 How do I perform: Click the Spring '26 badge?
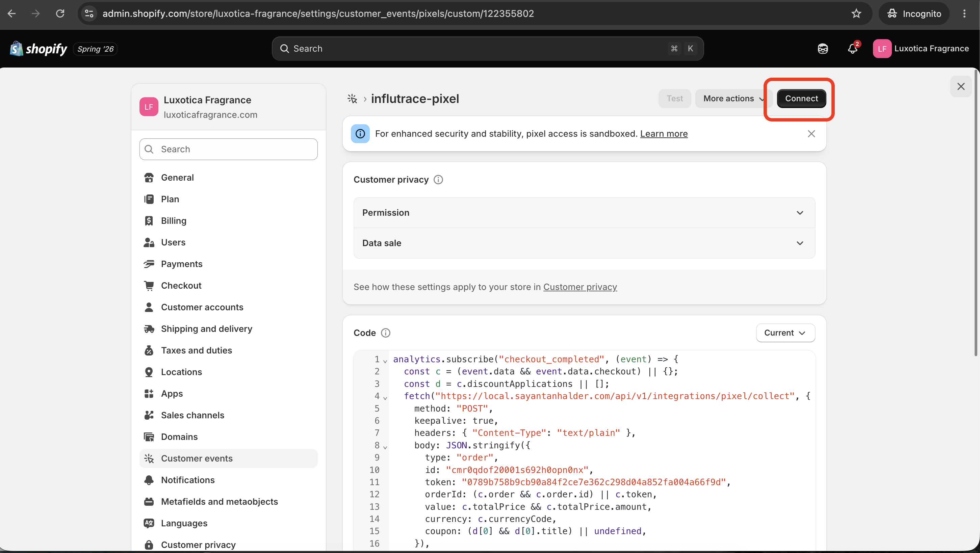pyautogui.click(x=95, y=49)
